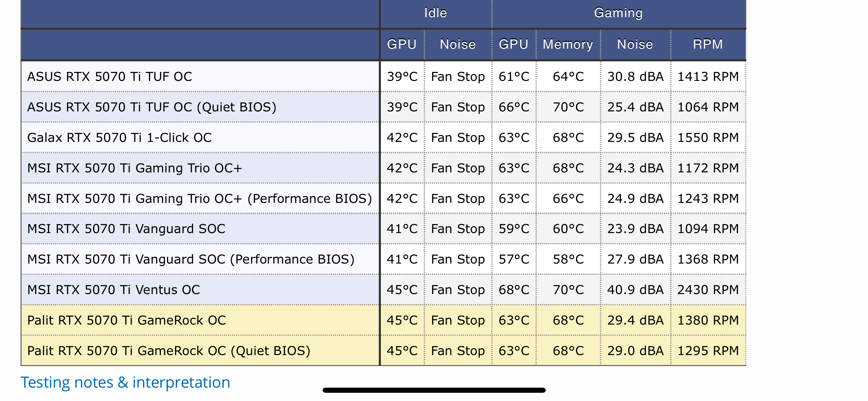Tap the home indicator bar at bottom
868x401 pixels.
coord(434,390)
